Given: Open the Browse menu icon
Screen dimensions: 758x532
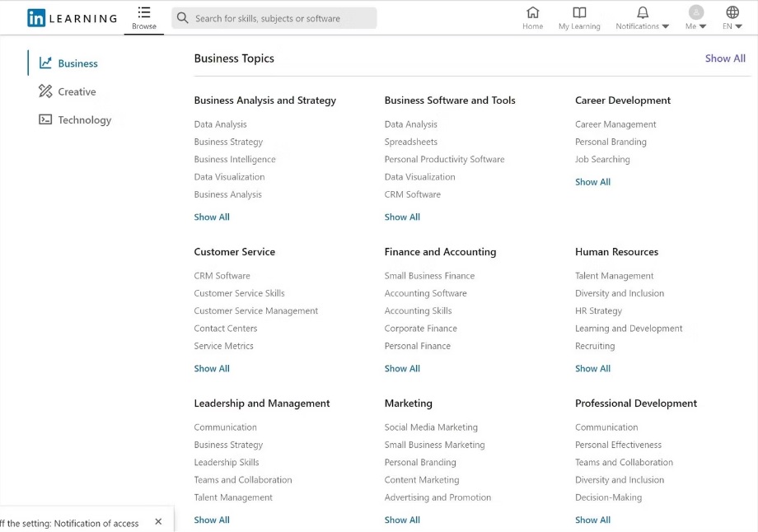Looking at the screenshot, I should pos(144,12).
